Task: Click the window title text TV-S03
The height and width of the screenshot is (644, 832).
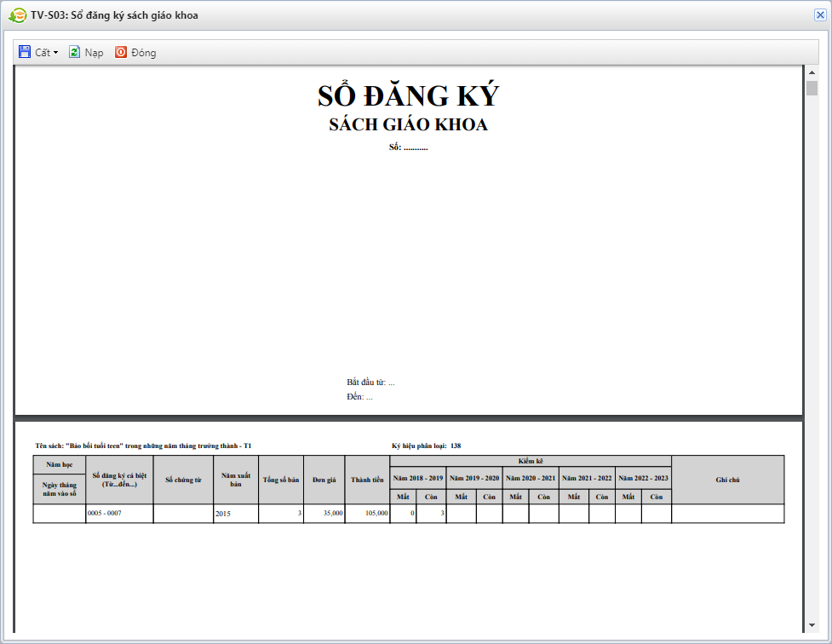Action: pyautogui.click(x=114, y=15)
